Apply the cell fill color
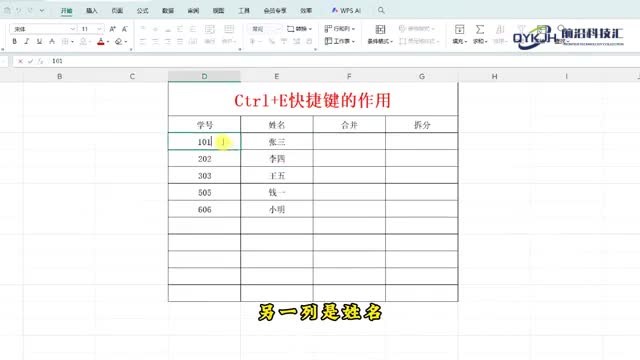This screenshot has height=360, width=640. 83,41
